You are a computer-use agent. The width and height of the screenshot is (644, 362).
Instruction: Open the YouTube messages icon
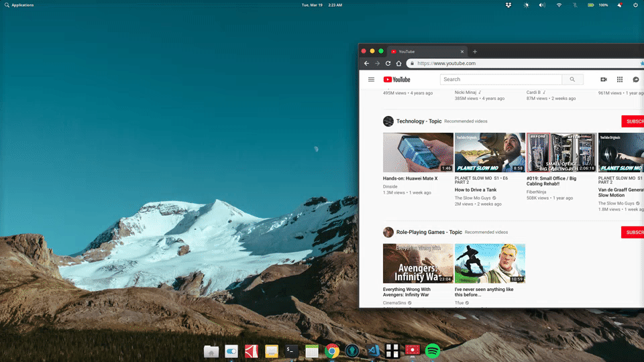[x=636, y=80]
